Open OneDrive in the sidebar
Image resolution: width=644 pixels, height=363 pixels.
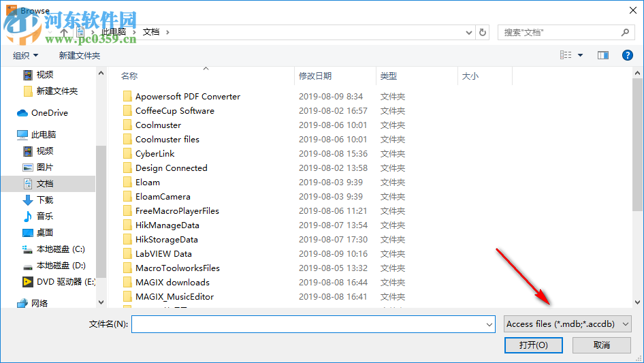point(49,112)
